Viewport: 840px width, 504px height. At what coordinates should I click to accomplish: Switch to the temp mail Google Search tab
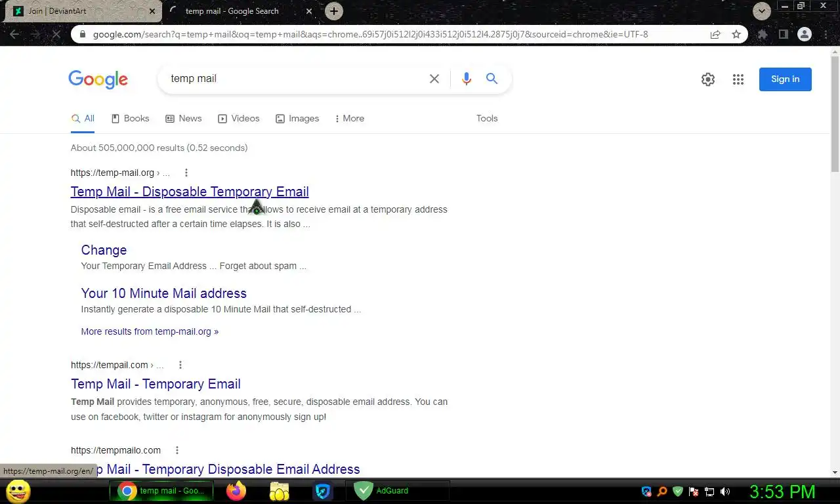(240, 11)
